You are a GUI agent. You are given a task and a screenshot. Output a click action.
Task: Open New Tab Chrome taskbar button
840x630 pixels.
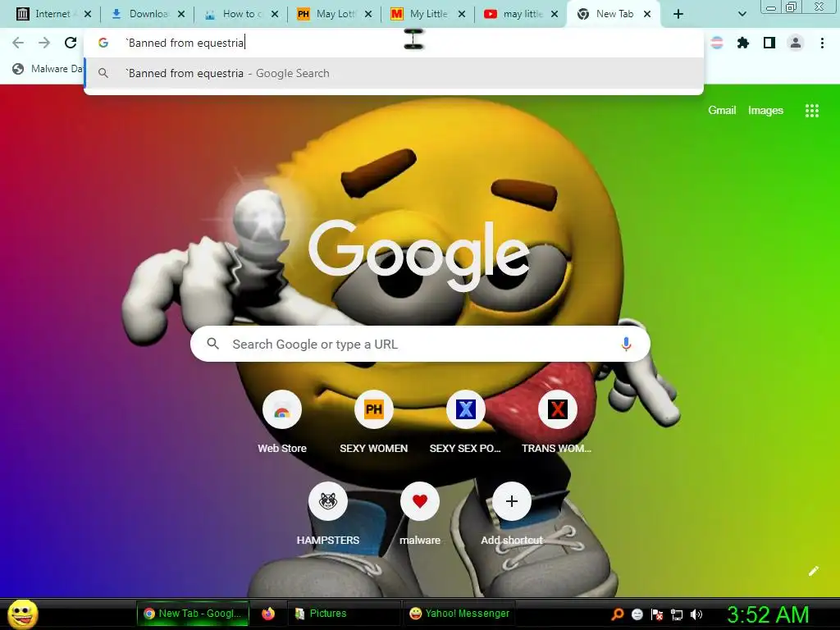(x=194, y=614)
